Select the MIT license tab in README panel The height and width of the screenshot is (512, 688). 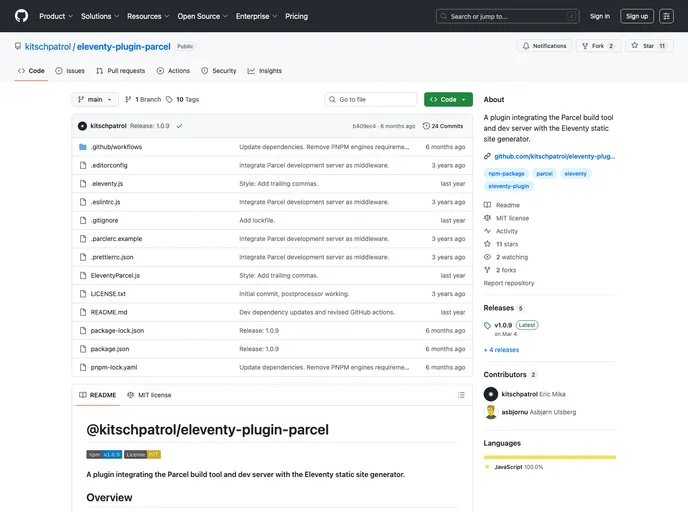click(x=149, y=395)
